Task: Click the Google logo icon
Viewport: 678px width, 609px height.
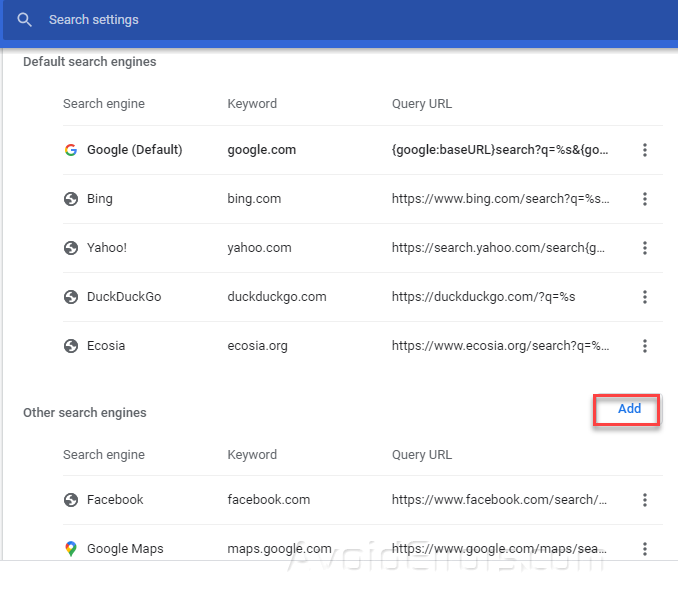Action: tap(71, 150)
